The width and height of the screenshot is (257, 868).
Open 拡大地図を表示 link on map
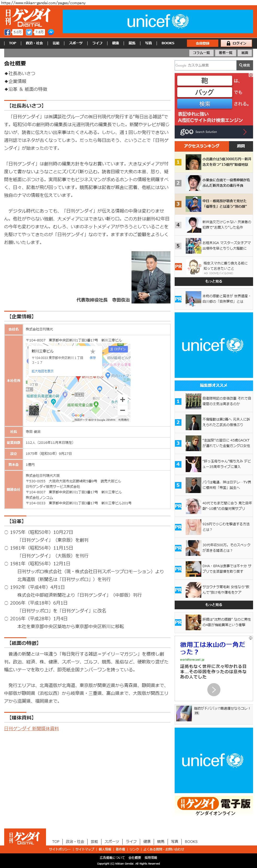point(42,371)
